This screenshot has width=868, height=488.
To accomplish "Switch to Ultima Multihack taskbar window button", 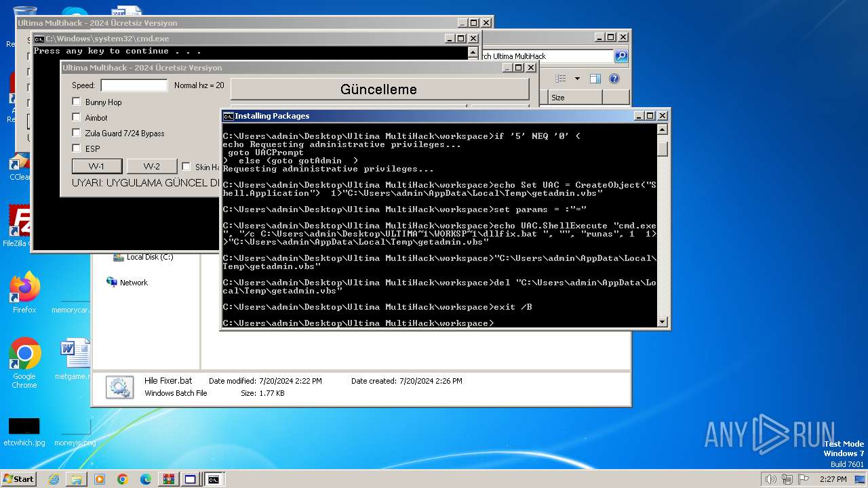I will [191, 479].
